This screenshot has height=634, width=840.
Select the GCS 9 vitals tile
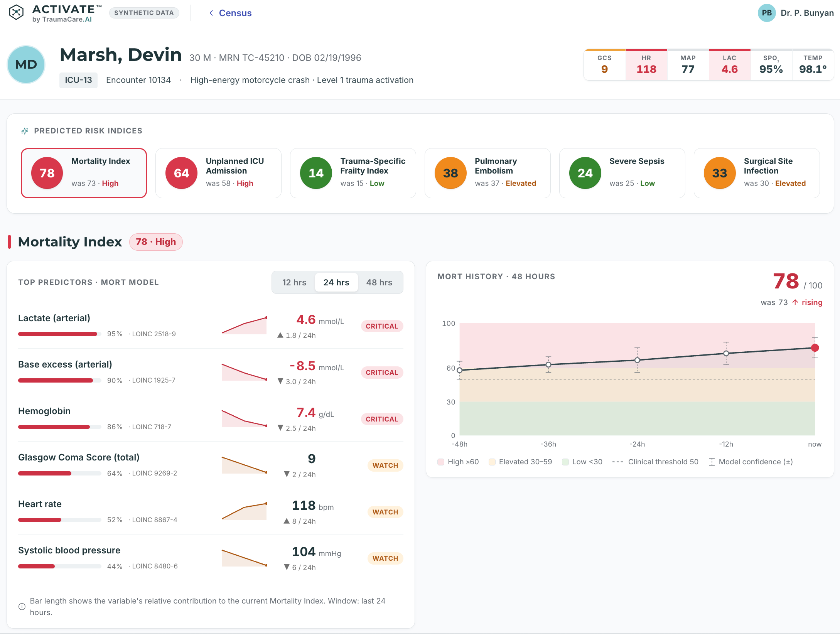604,65
